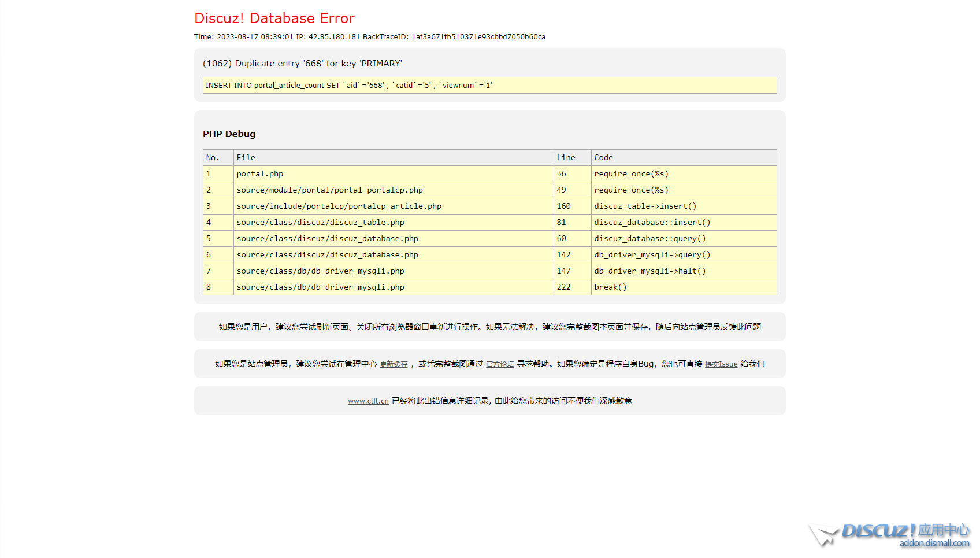Click the 'discuz_table.php' file path cell
The height and width of the screenshot is (558, 980).
(x=394, y=223)
